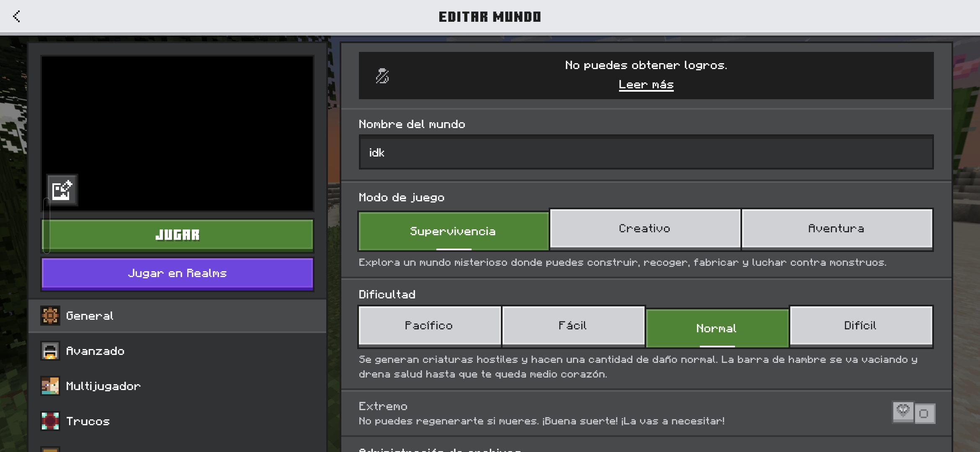Screen dimensions: 980x452
Task: Set difficulty to Fácil
Action: click(573, 326)
